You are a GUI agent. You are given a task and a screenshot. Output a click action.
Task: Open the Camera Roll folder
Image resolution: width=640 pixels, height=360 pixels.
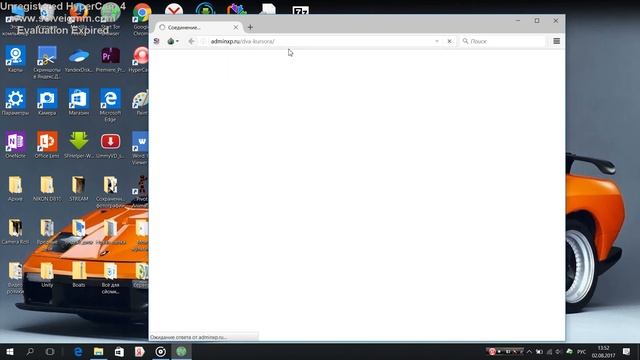16,231
